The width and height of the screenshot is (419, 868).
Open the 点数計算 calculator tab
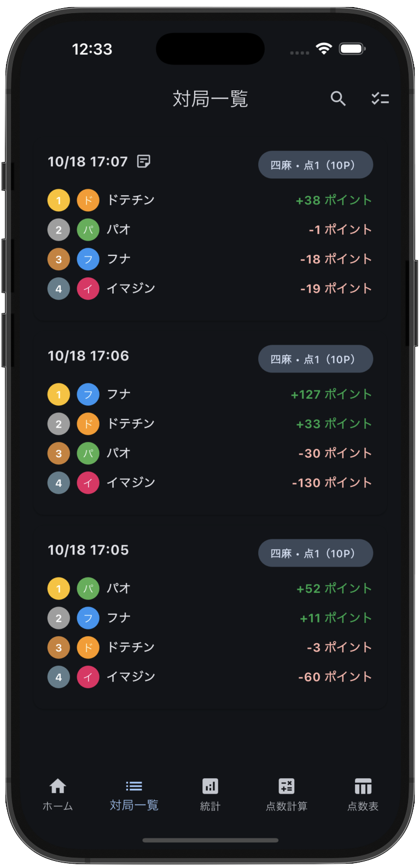pos(286,794)
